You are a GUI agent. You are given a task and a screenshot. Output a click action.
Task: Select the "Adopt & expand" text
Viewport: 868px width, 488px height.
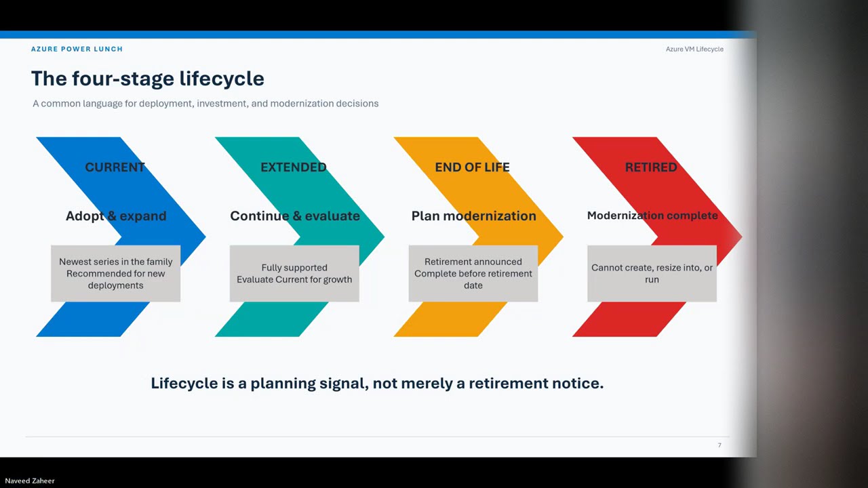(x=116, y=216)
